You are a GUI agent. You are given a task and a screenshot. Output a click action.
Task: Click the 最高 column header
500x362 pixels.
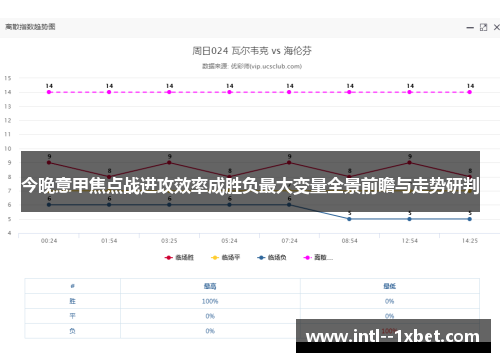pos(210,286)
